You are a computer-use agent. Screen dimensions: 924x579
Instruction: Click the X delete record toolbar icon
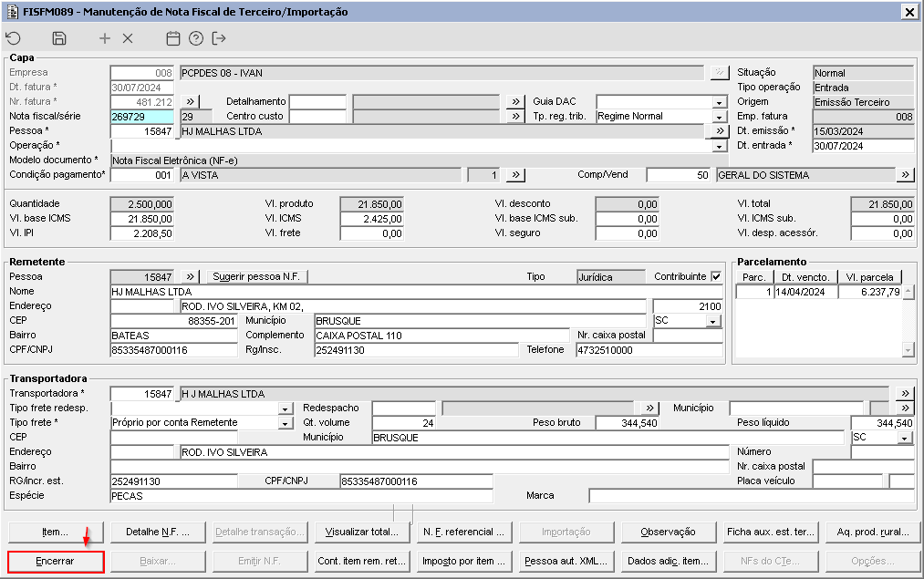click(x=128, y=38)
